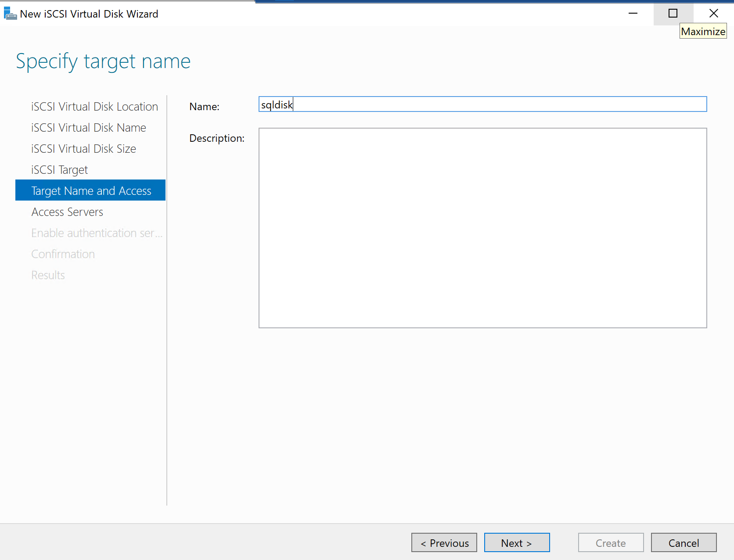Image resolution: width=734 pixels, height=560 pixels.
Task: Go to iSCSI Virtual Disk Location step
Action: (94, 107)
